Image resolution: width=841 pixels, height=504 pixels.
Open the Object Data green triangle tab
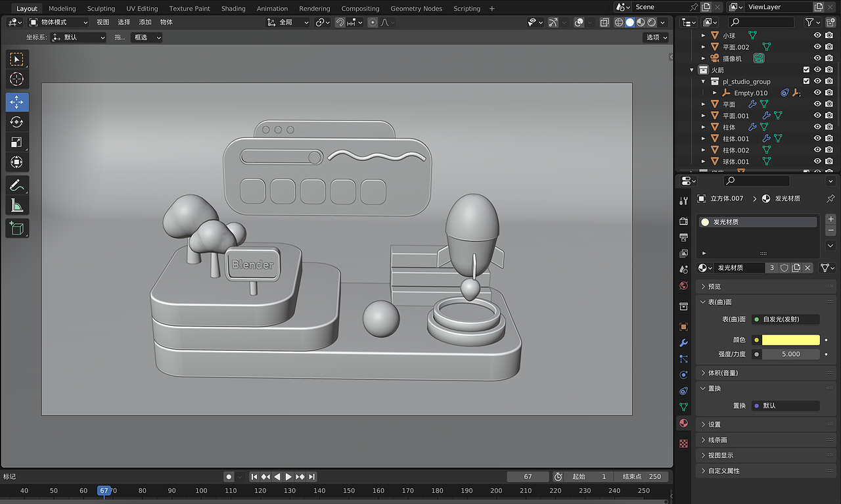pos(684,407)
